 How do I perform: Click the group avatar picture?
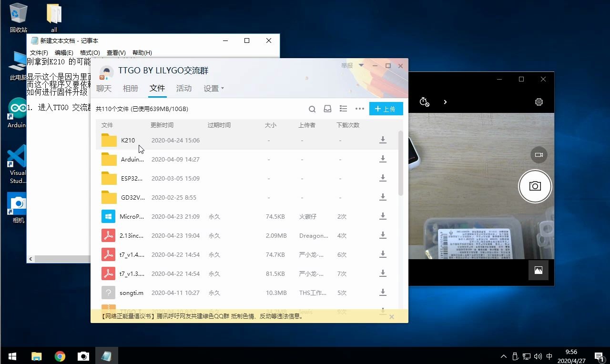(x=106, y=72)
